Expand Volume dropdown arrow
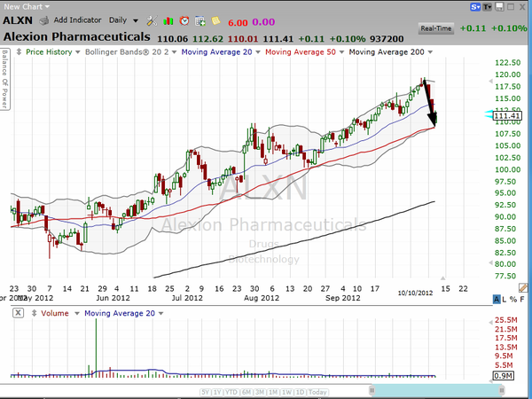 77,314
